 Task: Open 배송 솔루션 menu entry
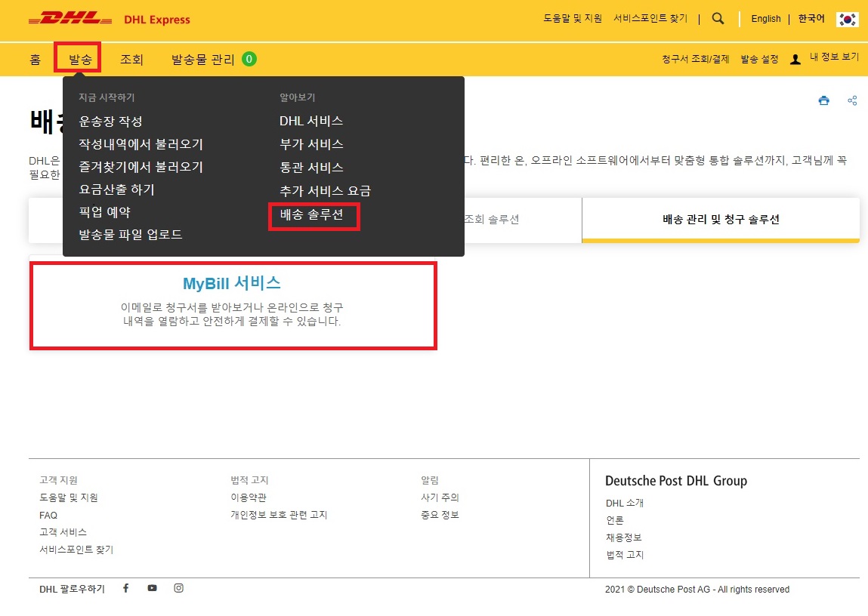point(311,214)
